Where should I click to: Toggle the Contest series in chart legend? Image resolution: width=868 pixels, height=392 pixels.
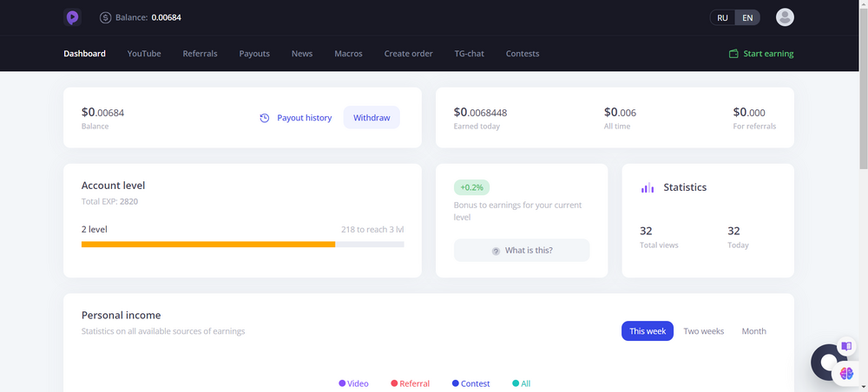click(x=470, y=383)
